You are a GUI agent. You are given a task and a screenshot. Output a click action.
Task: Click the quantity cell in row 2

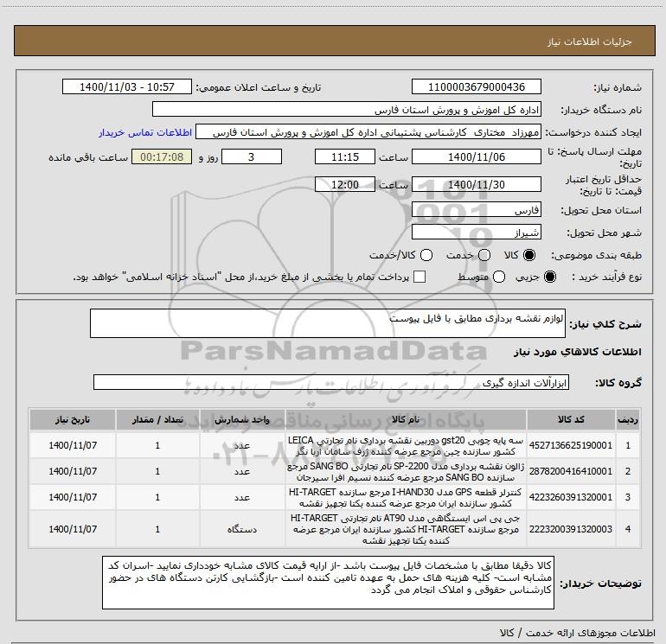[157, 471]
